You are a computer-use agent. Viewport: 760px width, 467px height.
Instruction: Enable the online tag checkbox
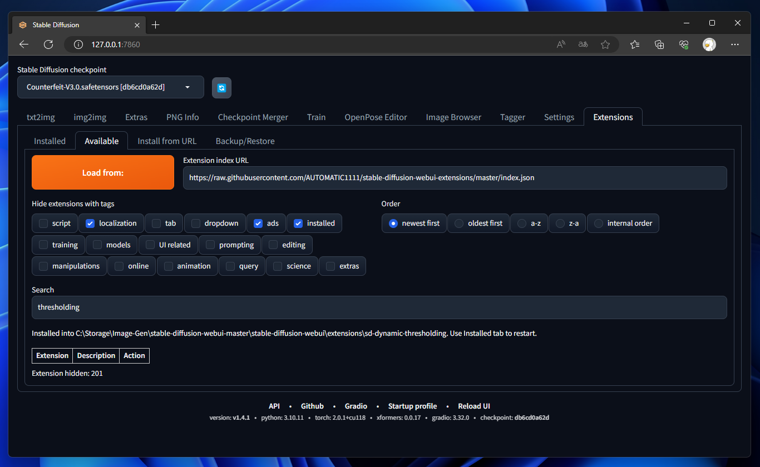tap(119, 266)
